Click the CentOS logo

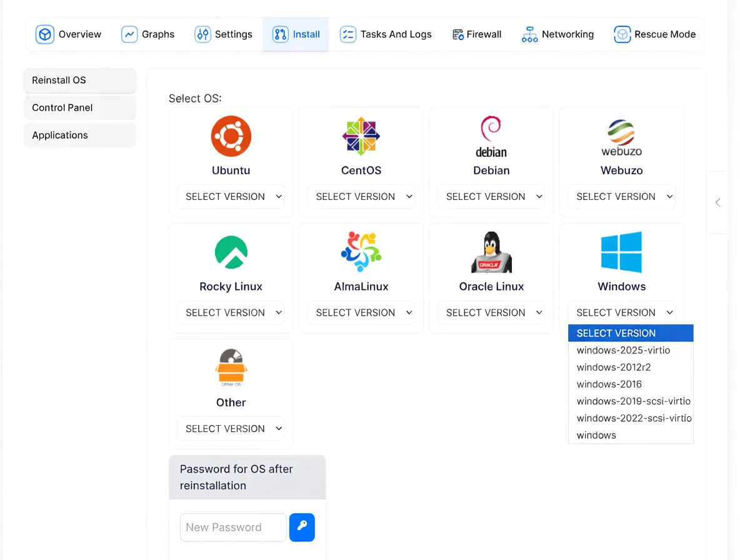[361, 136]
